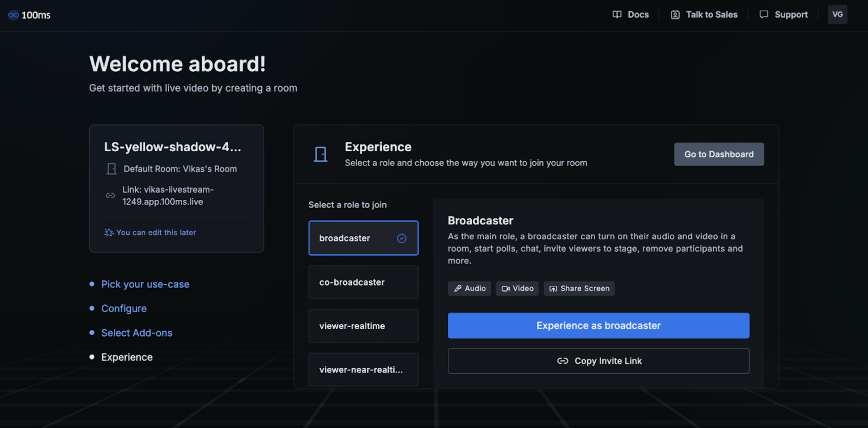The width and height of the screenshot is (868, 428).
Task: Go to the Select Add-ons step
Action: click(x=136, y=333)
